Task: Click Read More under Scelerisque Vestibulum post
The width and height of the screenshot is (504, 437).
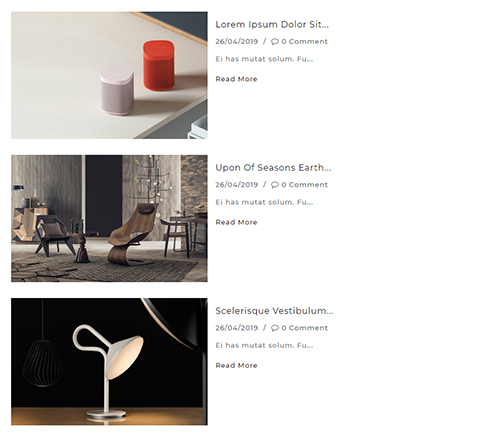Action: click(236, 365)
